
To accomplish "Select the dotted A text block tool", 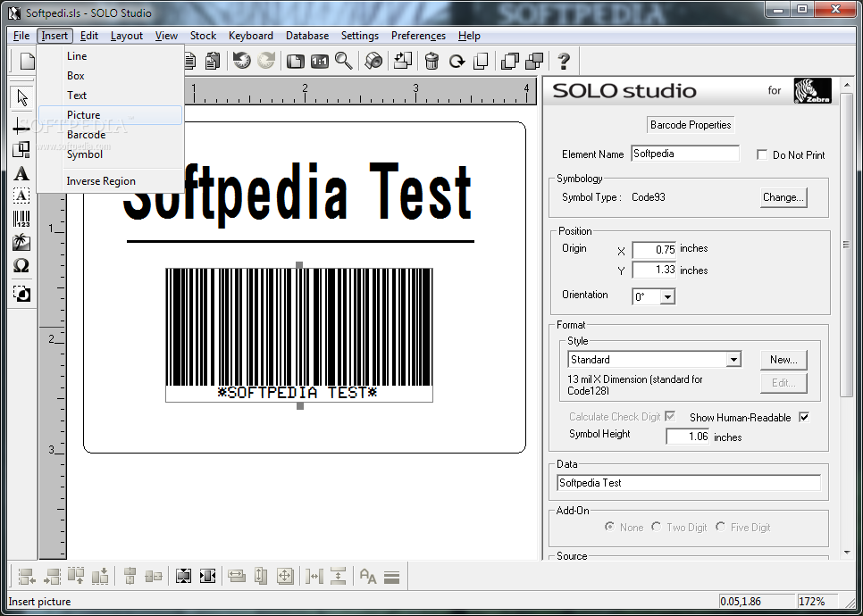I will pos(21,196).
